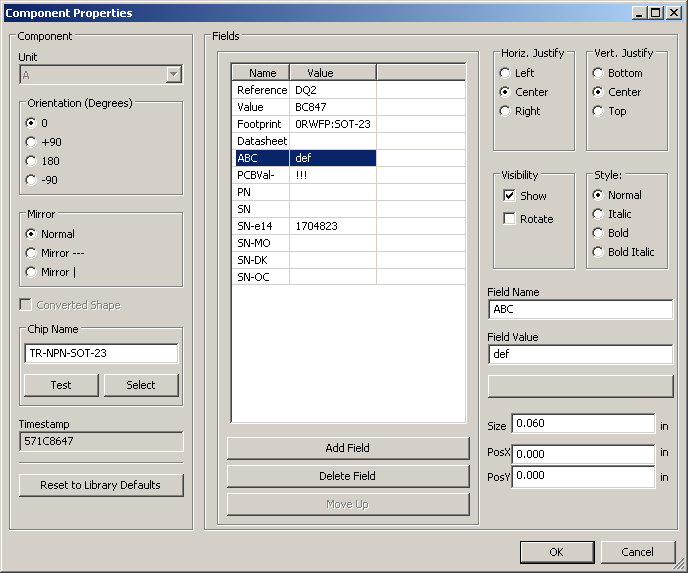
Task: Click the BC847 value cell
Action: pos(333,107)
